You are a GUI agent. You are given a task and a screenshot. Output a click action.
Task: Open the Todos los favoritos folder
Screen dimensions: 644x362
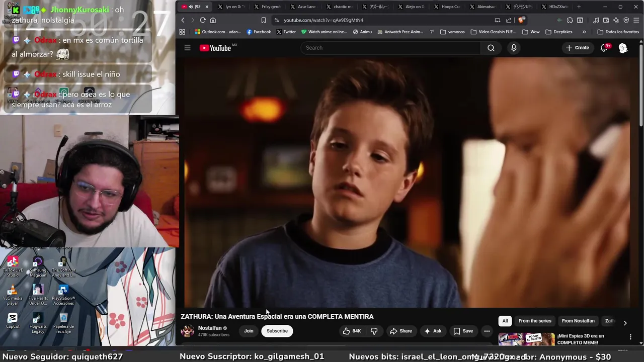(x=618, y=32)
